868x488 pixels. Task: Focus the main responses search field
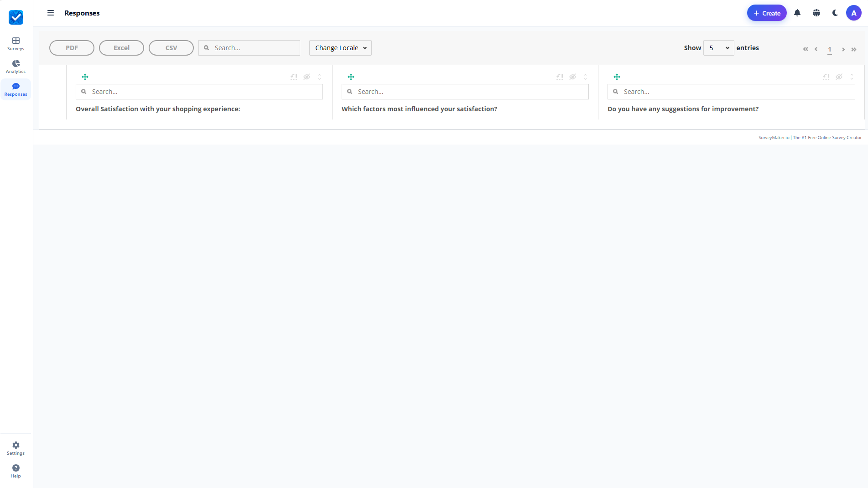249,48
